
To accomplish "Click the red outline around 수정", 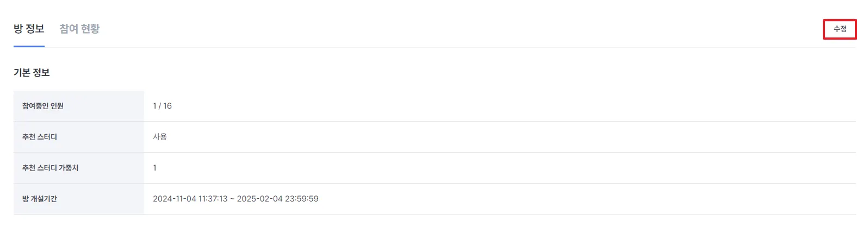I will coord(840,21).
